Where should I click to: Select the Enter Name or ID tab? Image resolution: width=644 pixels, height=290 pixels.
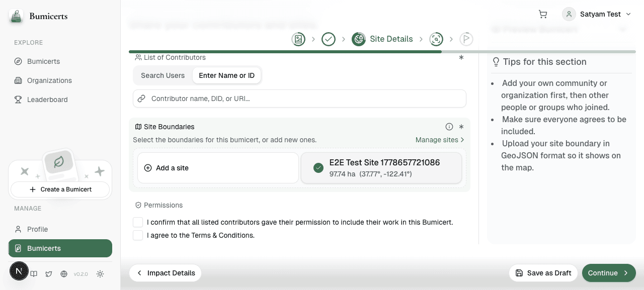(226, 75)
